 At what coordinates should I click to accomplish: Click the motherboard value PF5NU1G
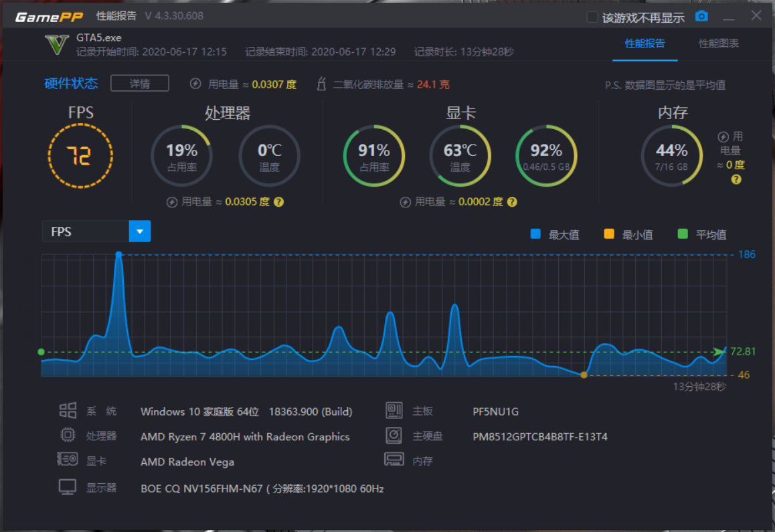496,412
